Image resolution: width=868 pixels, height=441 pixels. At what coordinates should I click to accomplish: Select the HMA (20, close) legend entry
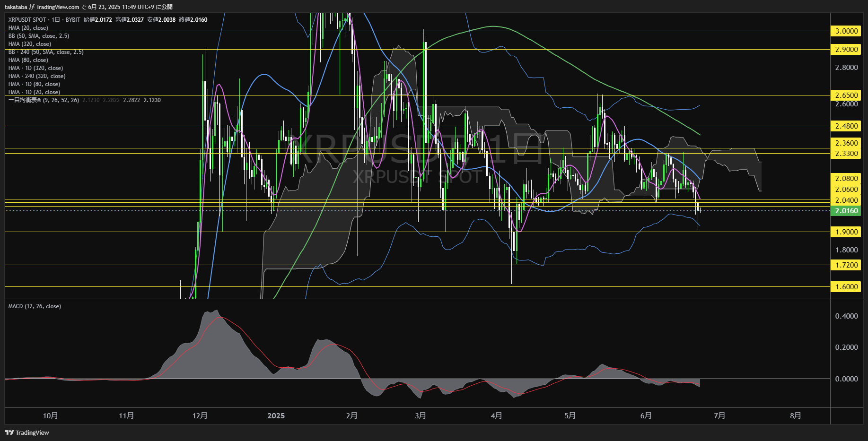point(28,28)
